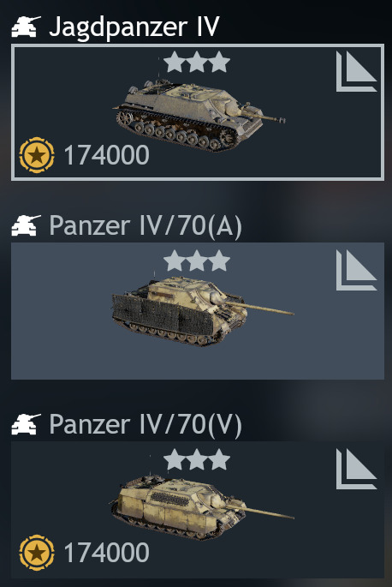Image resolution: width=392 pixels, height=587 pixels.
Task: Click the gold star coin on Panzer IV/70(V)
Action: (37, 553)
